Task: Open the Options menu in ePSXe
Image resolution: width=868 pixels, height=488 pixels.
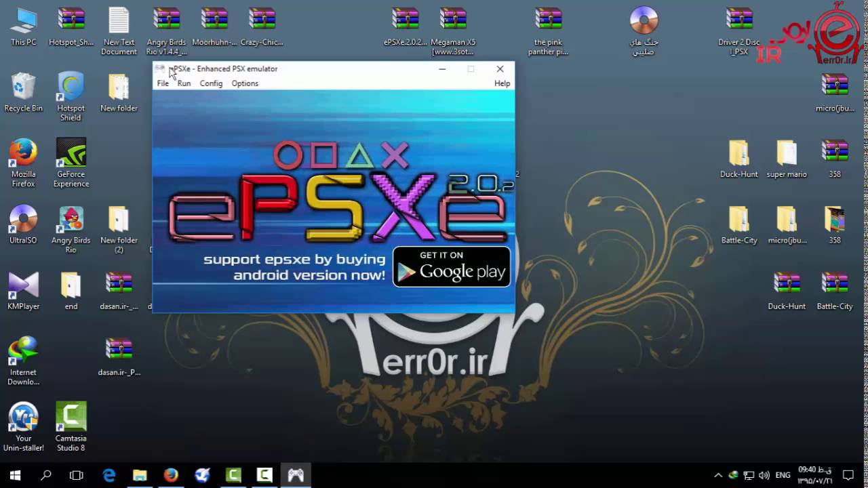Action: [245, 83]
